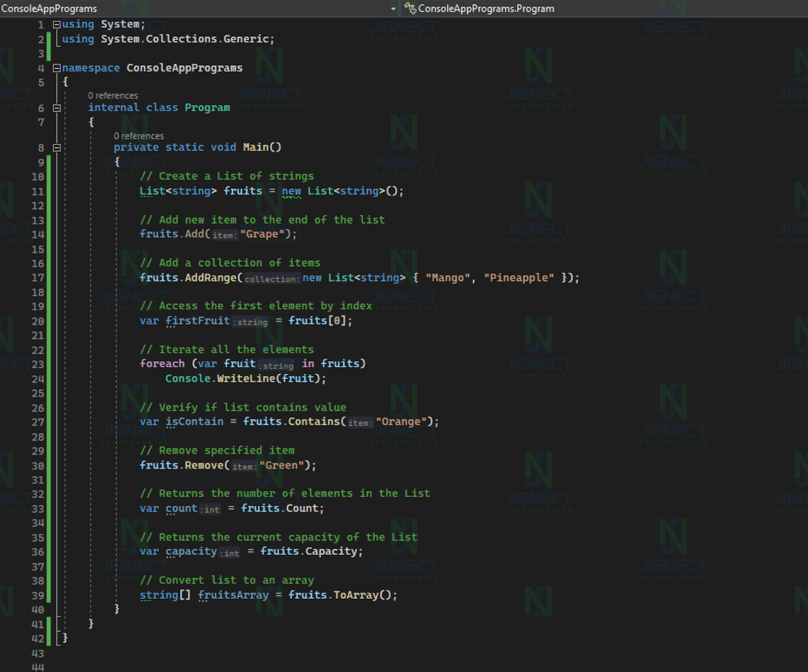Click the Program class name in the declaration

point(207,107)
